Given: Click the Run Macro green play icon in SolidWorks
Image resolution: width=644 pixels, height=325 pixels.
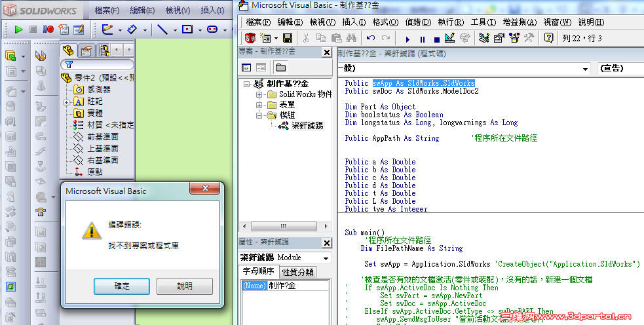Looking at the screenshot, I should 18,29.
